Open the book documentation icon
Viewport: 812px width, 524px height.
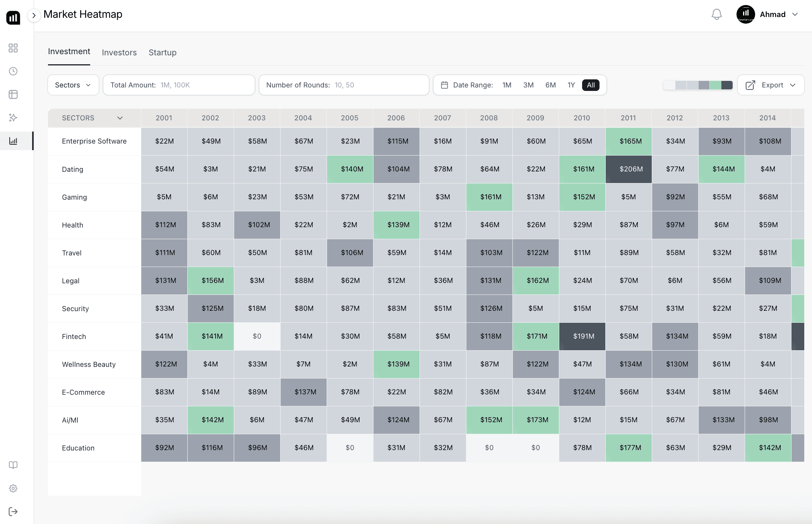click(13, 465)
